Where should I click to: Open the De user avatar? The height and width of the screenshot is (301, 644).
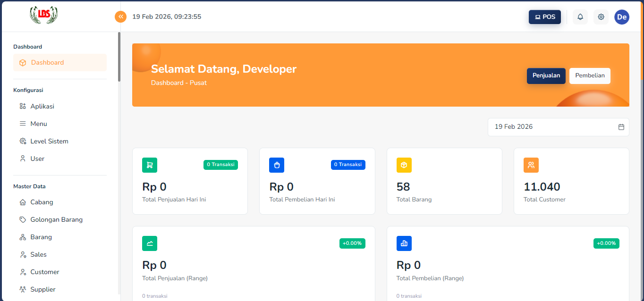[622, 17]
